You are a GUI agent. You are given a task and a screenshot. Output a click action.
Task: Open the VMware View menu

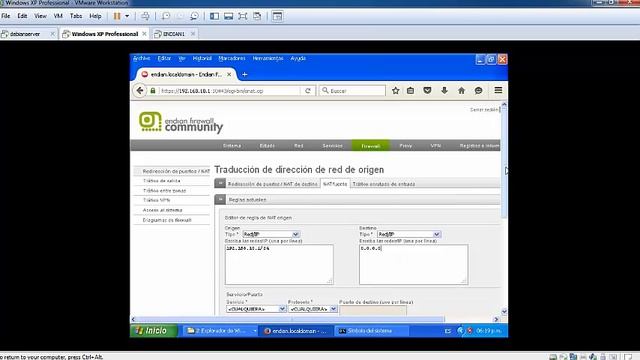[x=40, y=16]
